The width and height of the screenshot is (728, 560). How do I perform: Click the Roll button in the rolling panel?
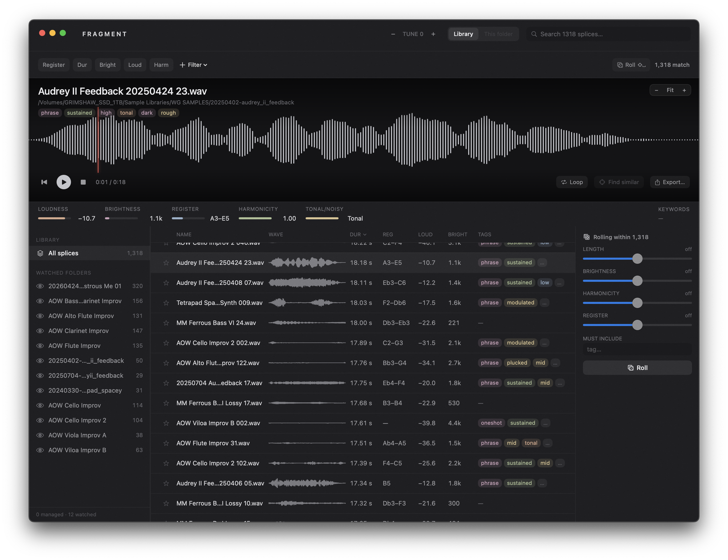(637, 368)
